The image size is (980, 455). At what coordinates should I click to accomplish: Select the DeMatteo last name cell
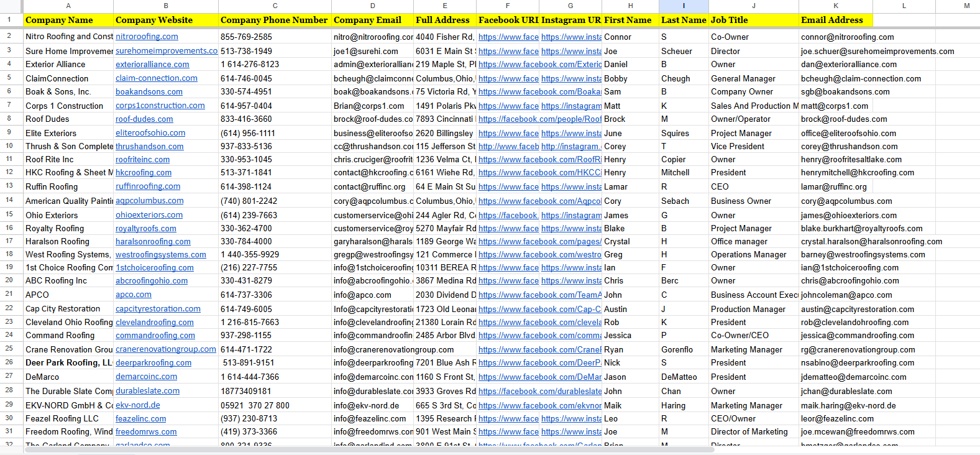pos(684,377)
